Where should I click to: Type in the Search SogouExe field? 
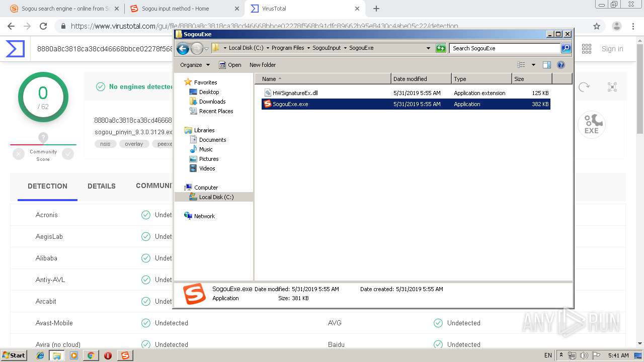[x=505, y=48]
